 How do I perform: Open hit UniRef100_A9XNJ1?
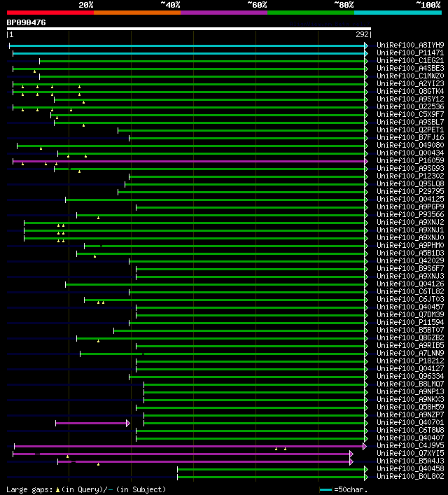(x=410, y=230)
